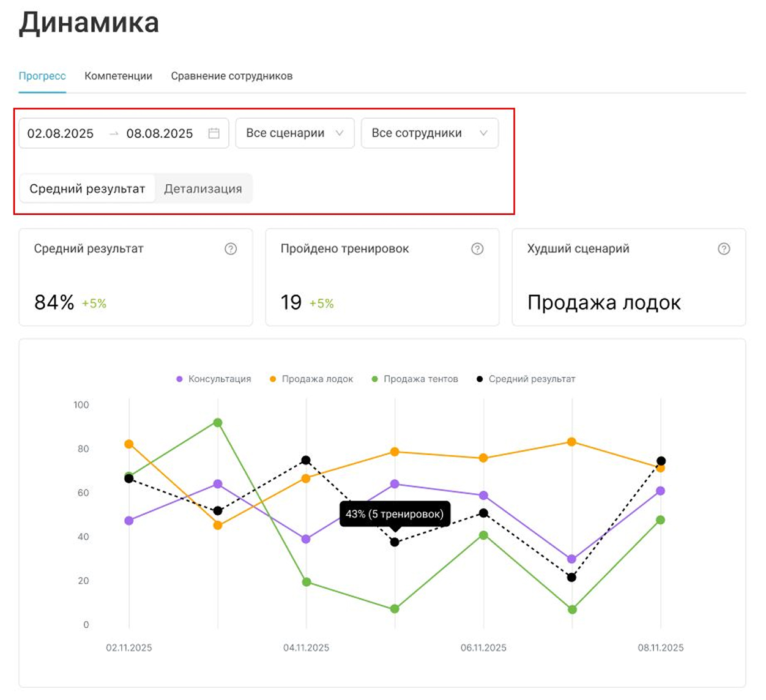Image resolution: width=766 pixels, height=700 pixels.
Task: Select the Средний результат view toggle
Action: coord(87,188)
